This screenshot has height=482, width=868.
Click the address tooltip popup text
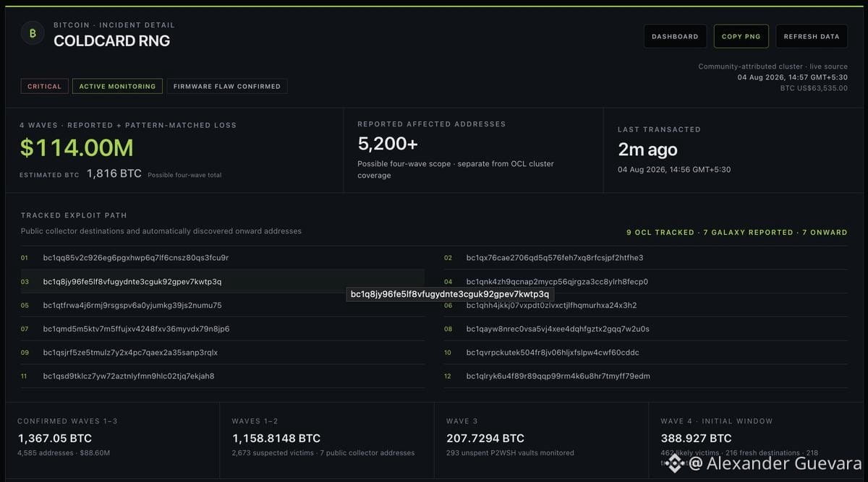point(450,294)
